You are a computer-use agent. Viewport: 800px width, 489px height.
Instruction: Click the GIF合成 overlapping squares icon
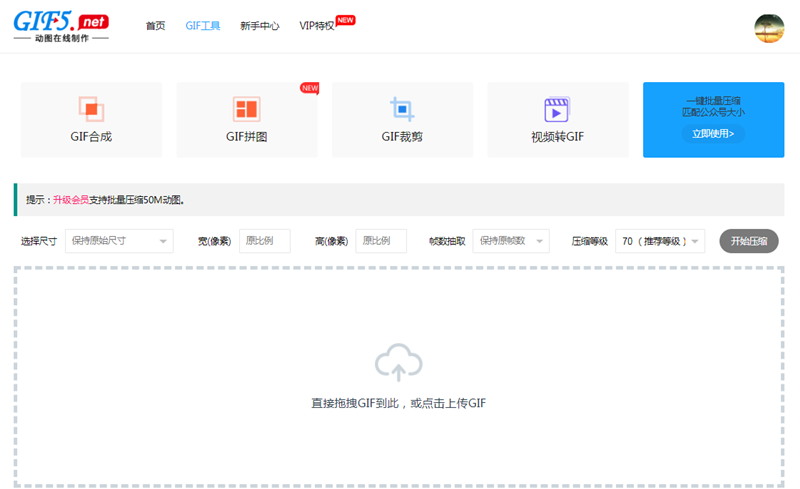[91, 109]
